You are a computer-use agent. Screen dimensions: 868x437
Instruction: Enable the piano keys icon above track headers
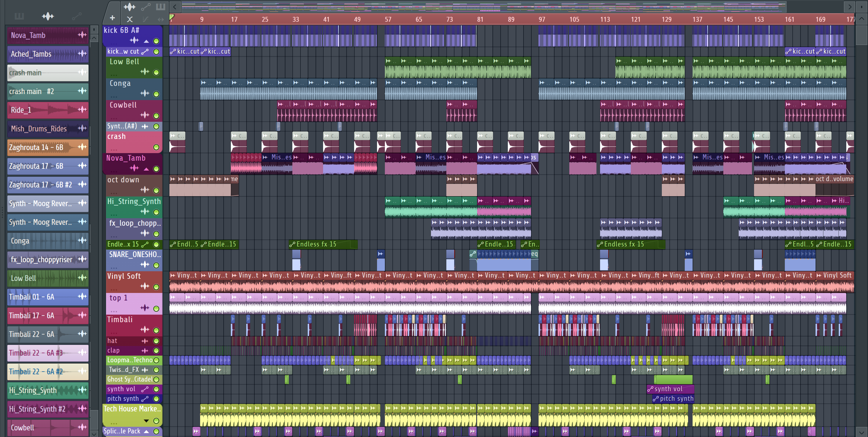pyautogui.click(x=160, y=6)
